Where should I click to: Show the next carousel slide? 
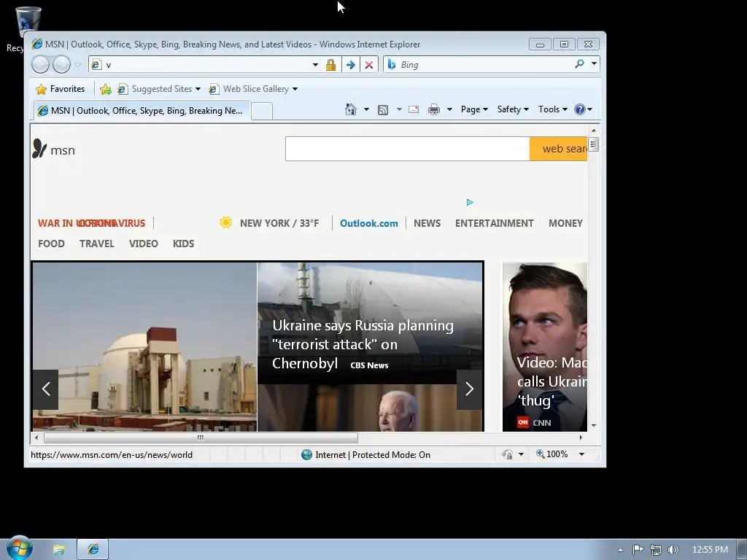pyautogui.click(x=469, y=389)
